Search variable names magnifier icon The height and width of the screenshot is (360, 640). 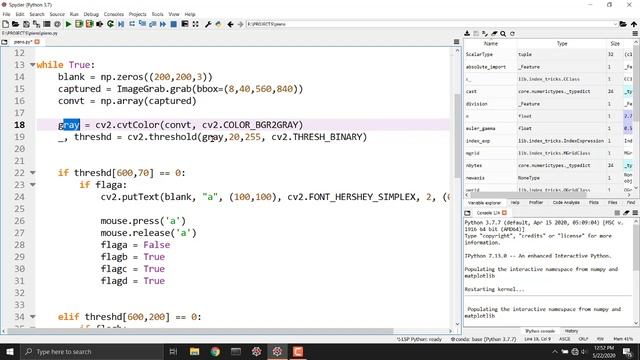[503, 33]
